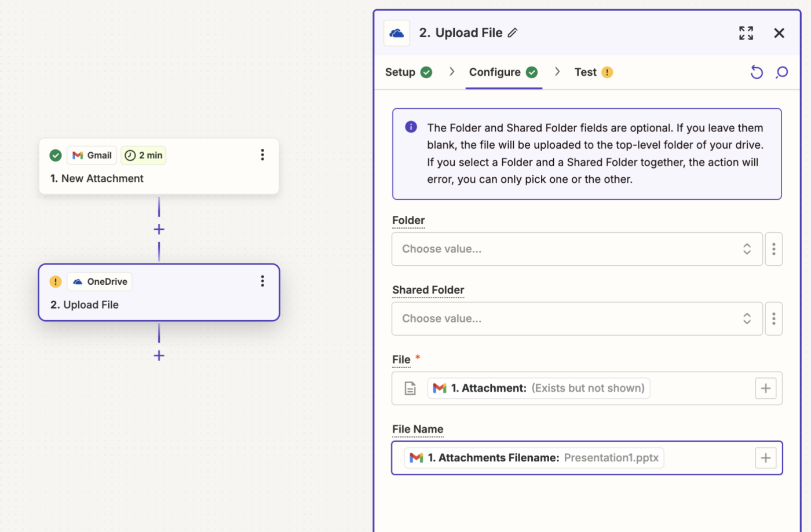Open the Shared Folder dropdown

(x=576, y=318)
